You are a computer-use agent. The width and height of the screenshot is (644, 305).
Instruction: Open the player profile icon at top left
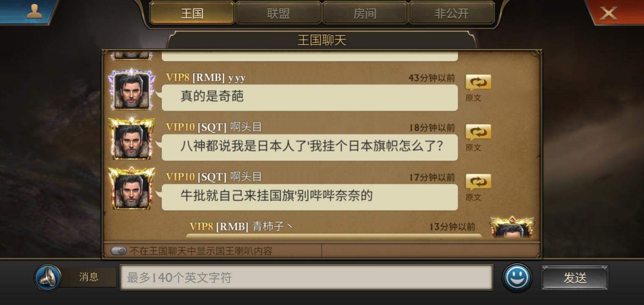click(x=28, y=12)
